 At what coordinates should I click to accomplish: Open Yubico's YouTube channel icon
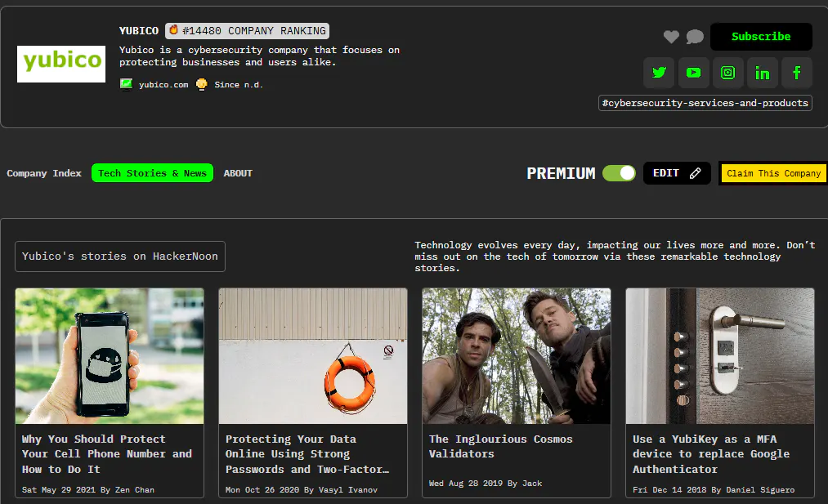tap(693, 73)
